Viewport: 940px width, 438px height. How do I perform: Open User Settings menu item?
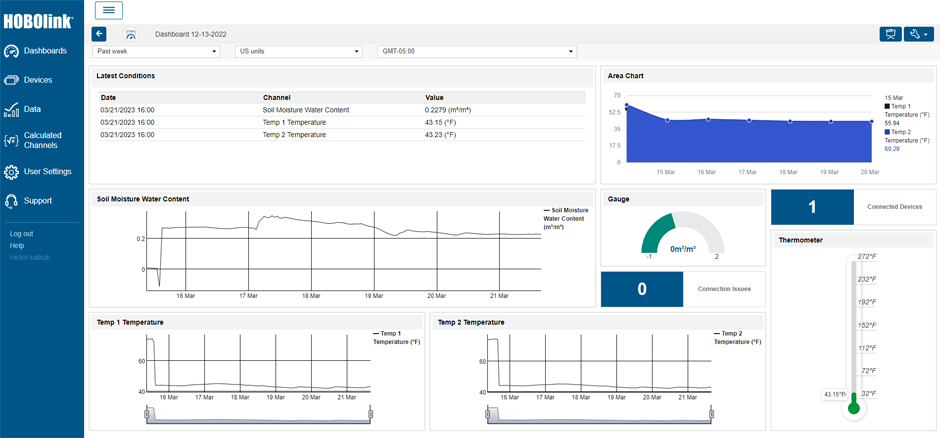click(x=47, y=171)
